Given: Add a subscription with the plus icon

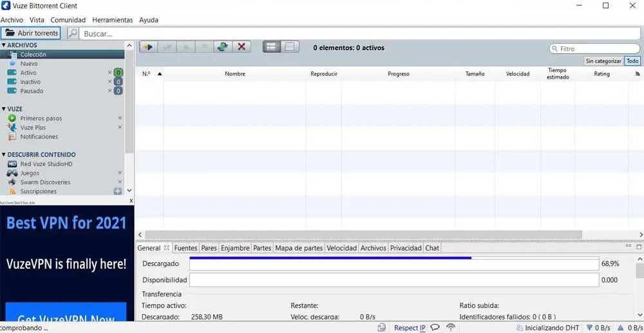Looking at the screenshot, I should click(x=117, y=191).
